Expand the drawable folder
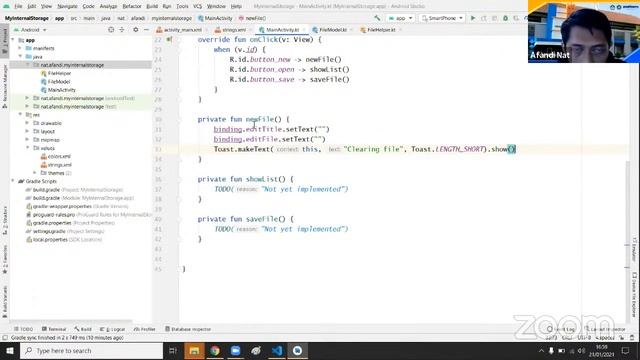The image size is (640, 360). point(28,123)
